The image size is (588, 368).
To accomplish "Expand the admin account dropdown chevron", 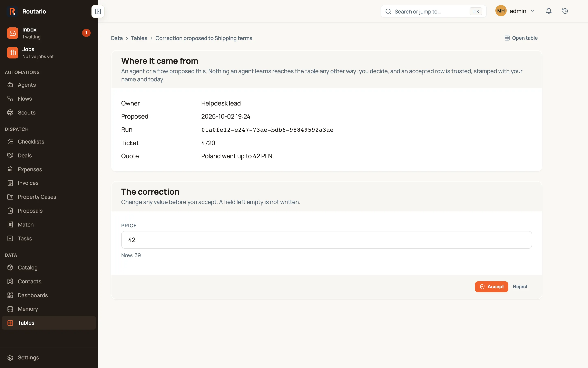I will [532, 11].
